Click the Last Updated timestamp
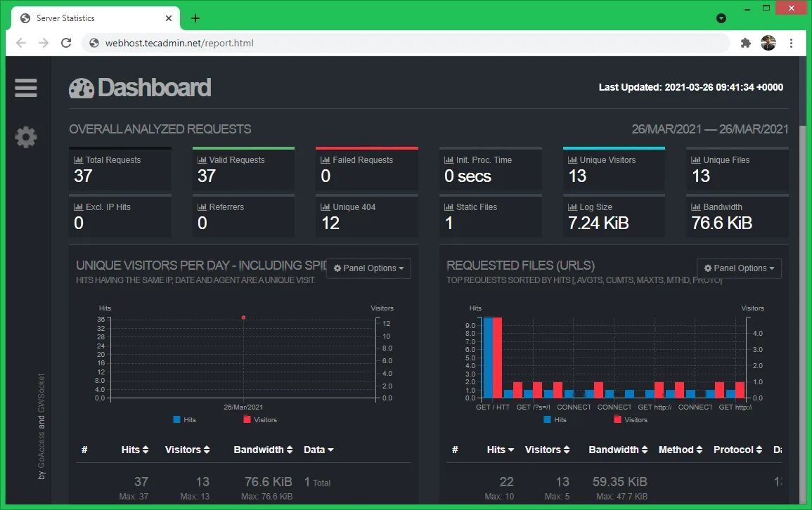This screenshot has height=510, width=812. coord(691,87)
